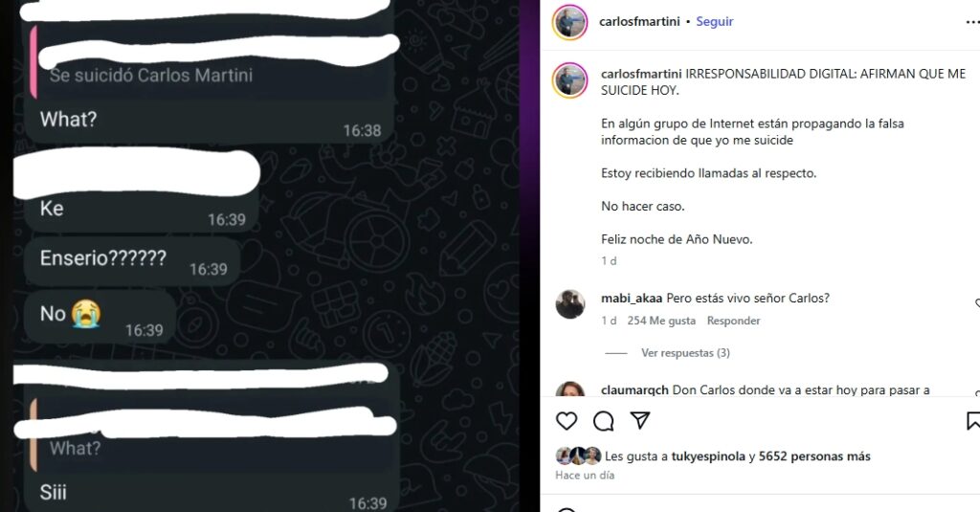Follow the account via Seguir
980x512 pixels.
(x=714, y=21)
